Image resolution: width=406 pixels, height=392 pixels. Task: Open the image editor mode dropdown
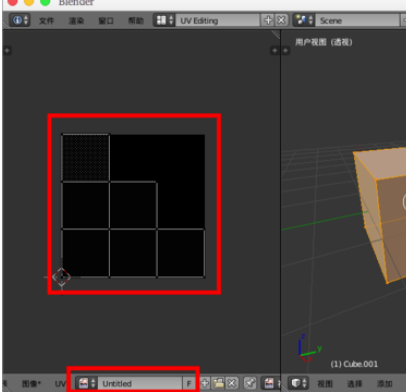[271, 383]
